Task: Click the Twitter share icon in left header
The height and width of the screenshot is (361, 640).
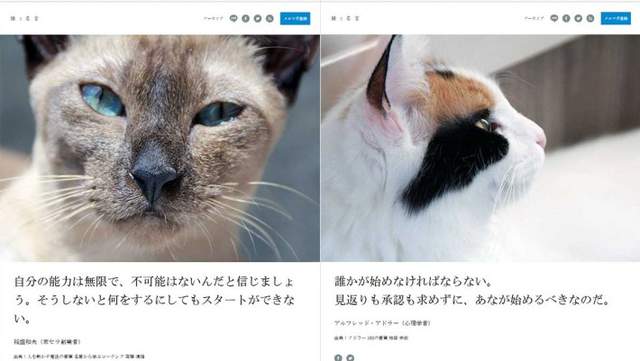Action: coord(258,18)
